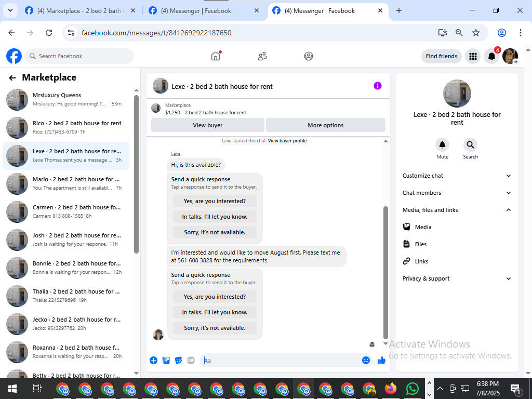
Task: Switch to the first Messenger tab
Action: tap(203, 11)
